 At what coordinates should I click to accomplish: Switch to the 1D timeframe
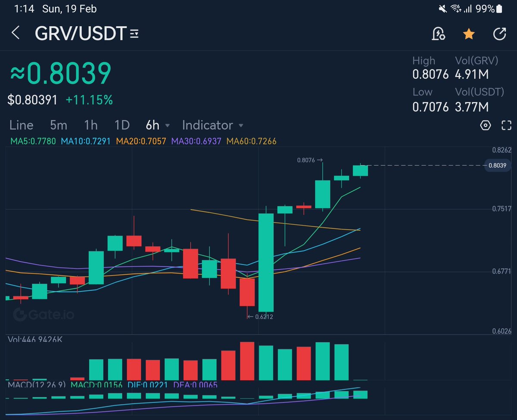[x=122, y=125]
